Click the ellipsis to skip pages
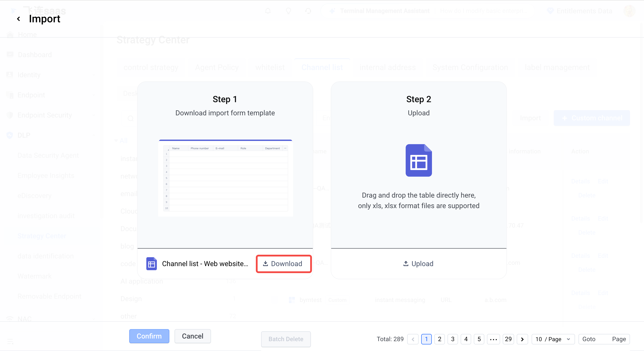 coord(493,339)
